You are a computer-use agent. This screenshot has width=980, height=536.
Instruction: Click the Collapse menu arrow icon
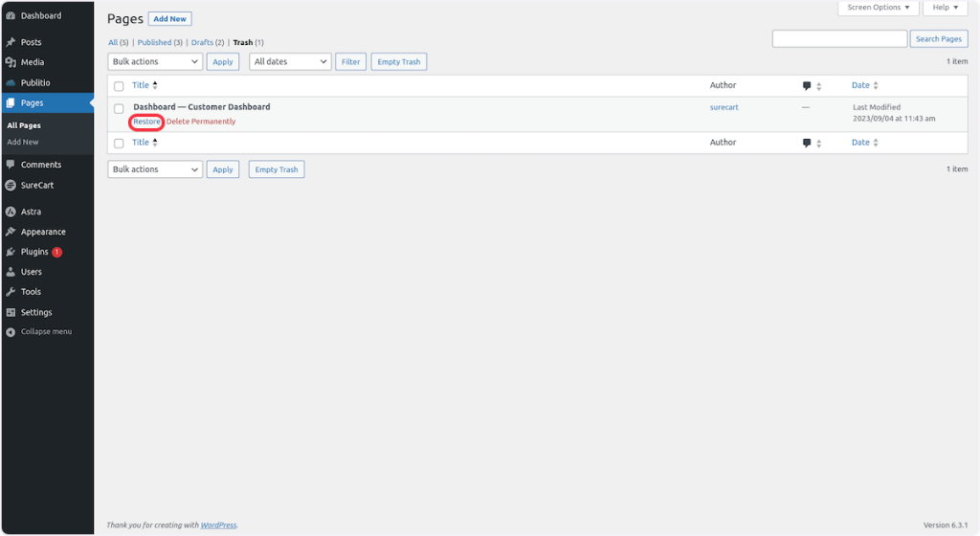pyautogui.click(x=11, y=332)
